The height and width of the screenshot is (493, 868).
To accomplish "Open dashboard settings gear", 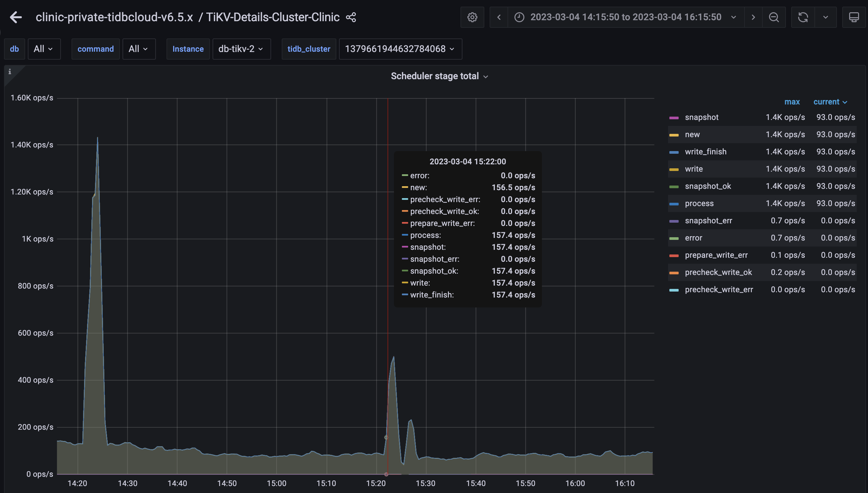I will pyautogui.click(x=472, y=17).
